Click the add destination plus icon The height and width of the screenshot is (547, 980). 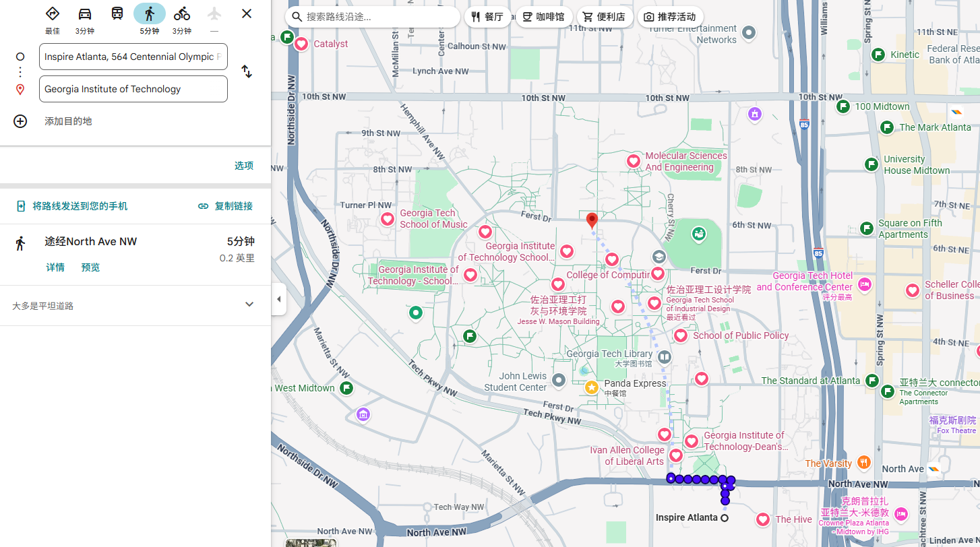tap(20, 121)
